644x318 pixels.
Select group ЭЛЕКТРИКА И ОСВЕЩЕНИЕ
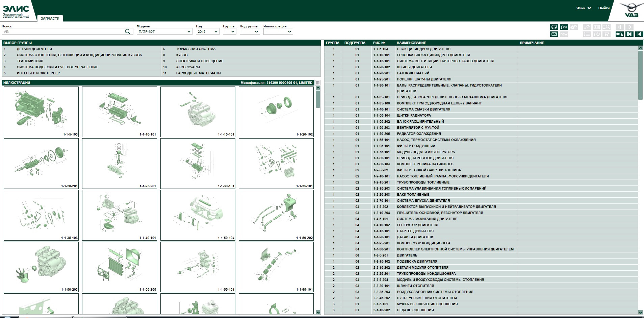point(241,61)
